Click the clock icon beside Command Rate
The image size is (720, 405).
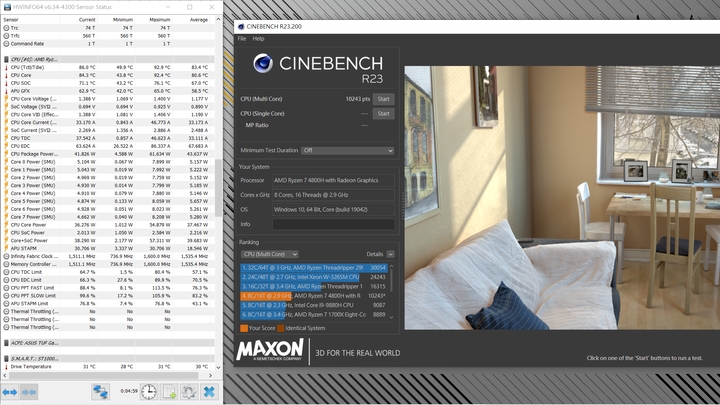(x=6, y=44)
